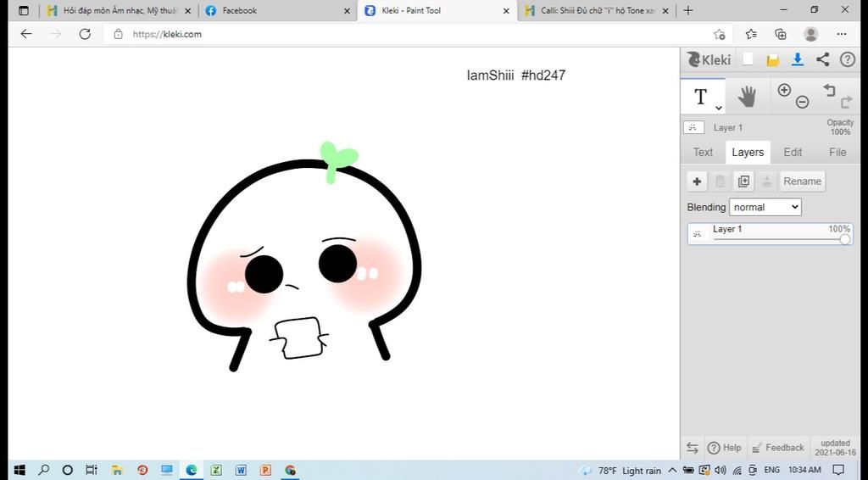Switch to the File tab

[x=837, y=153]
